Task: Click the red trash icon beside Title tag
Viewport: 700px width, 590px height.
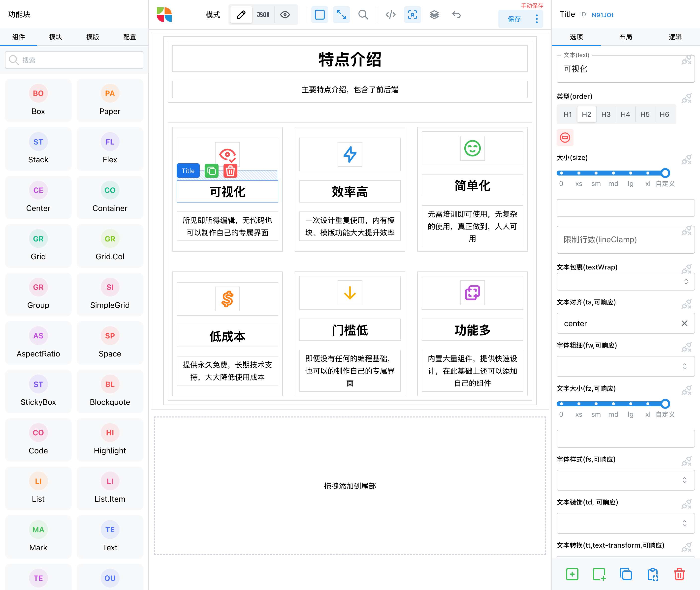Action: point(230,171)
